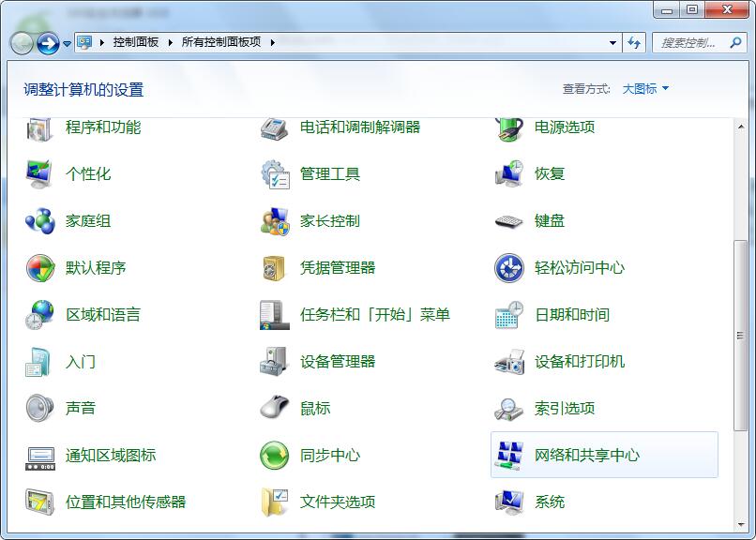Open address bar history dropdown arrow
This screenshot has height=540, width=756.
(x=613, y=42)
